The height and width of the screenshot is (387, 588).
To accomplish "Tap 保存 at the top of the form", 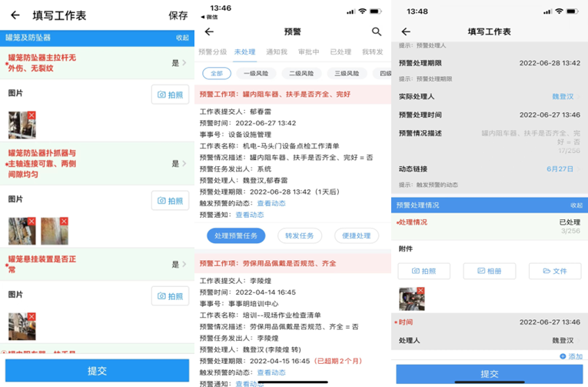I will [178, 15].
